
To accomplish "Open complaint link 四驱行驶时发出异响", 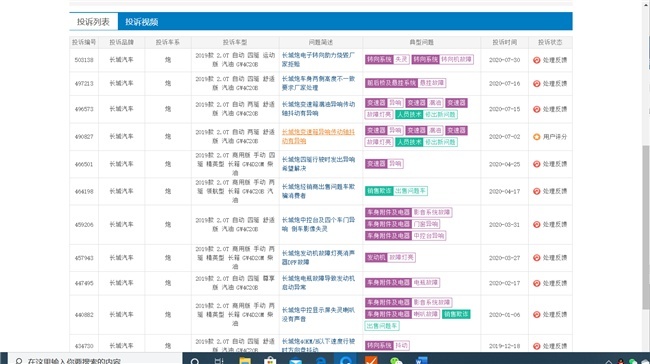I will pyautogui.click(x=318, y=164).
